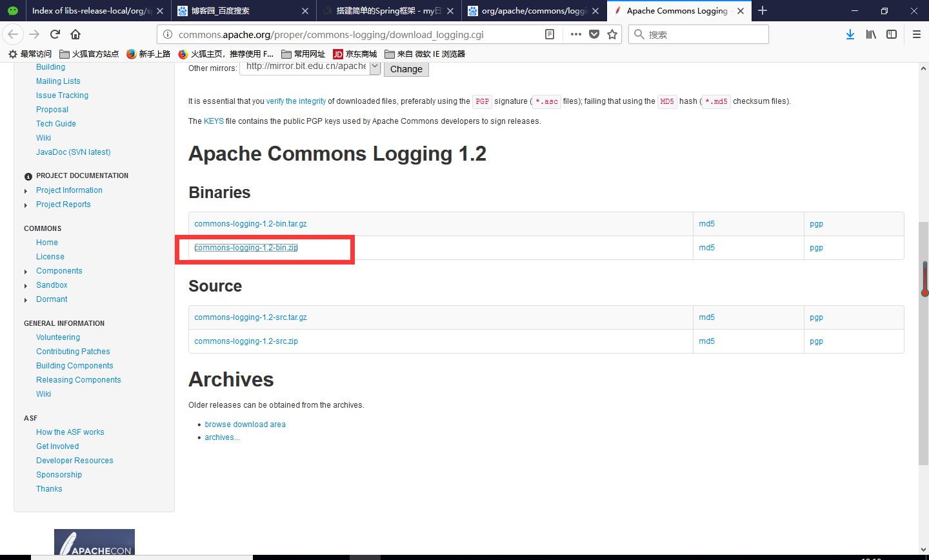Close the Apache Commons Logging tab

(x=741, y=11)
